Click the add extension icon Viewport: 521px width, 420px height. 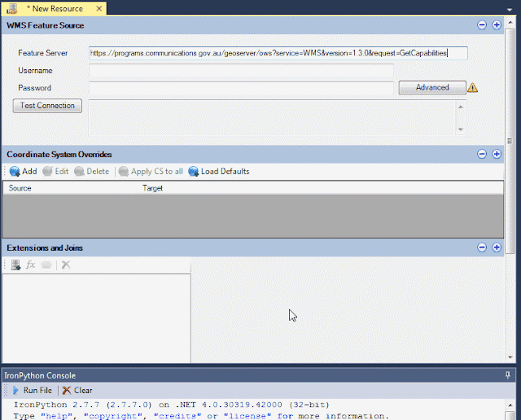[15, 265]
